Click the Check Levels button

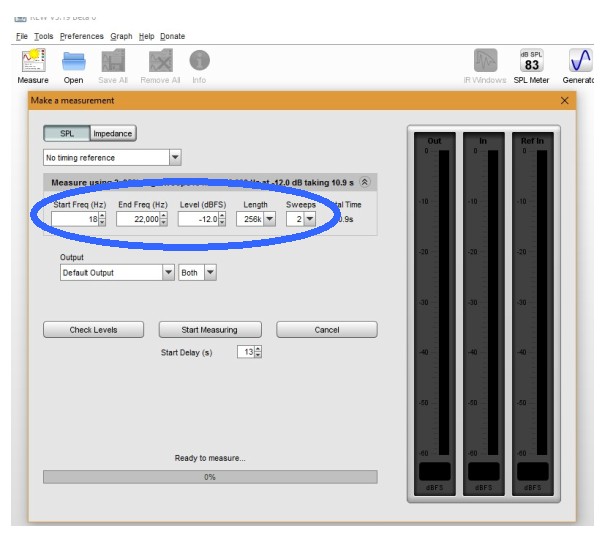(93, 330)
